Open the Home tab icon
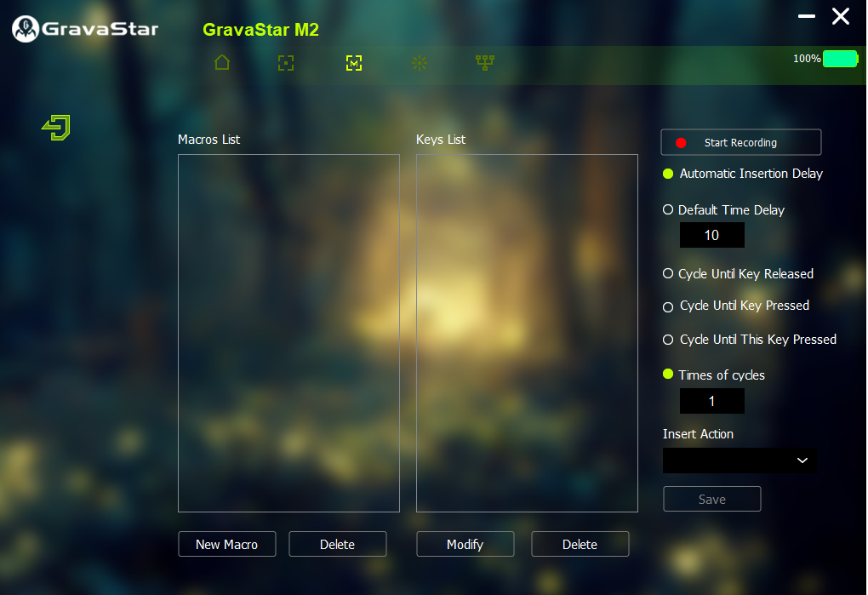 pos(222,63)
